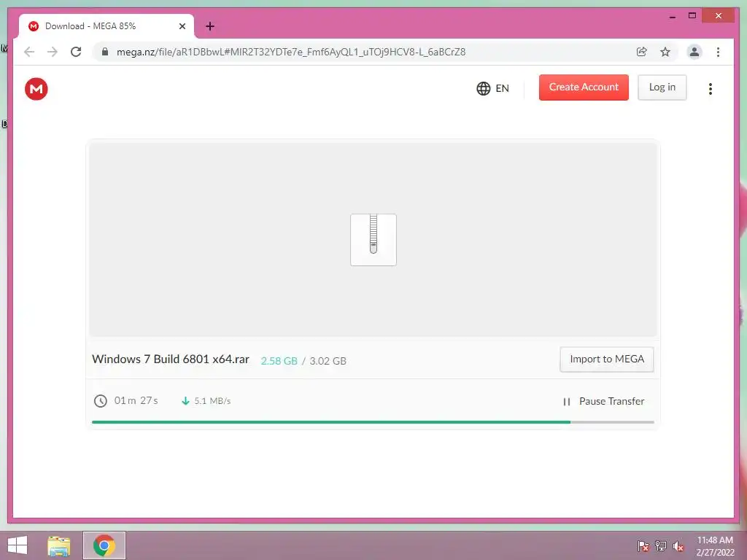
Task: Go forward in Chrome
Action: (53, 52)
